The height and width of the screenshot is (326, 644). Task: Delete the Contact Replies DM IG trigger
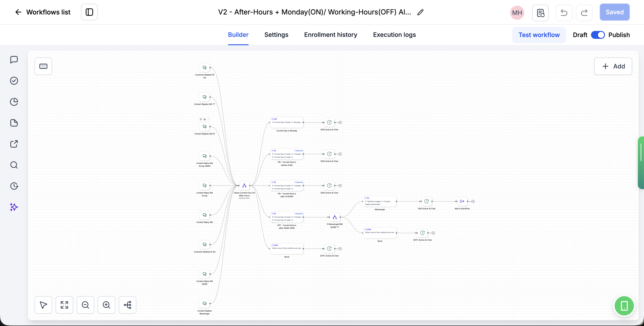pyautogui.click(x=201, y=119)
